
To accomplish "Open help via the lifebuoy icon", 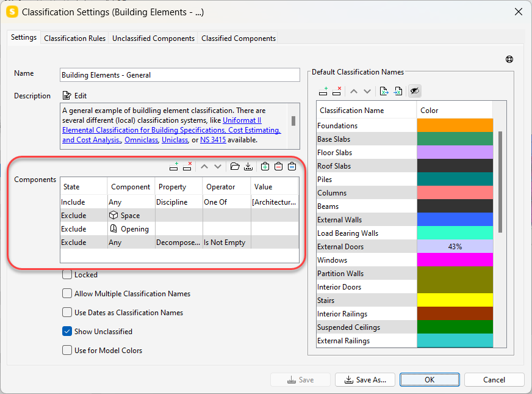I will (509, 59).
